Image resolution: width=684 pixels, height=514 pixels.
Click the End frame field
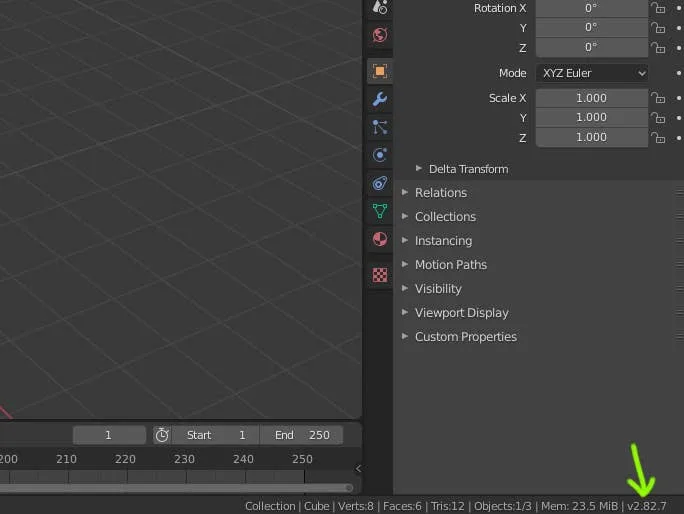pyautogui.click(x=301, y=435)
